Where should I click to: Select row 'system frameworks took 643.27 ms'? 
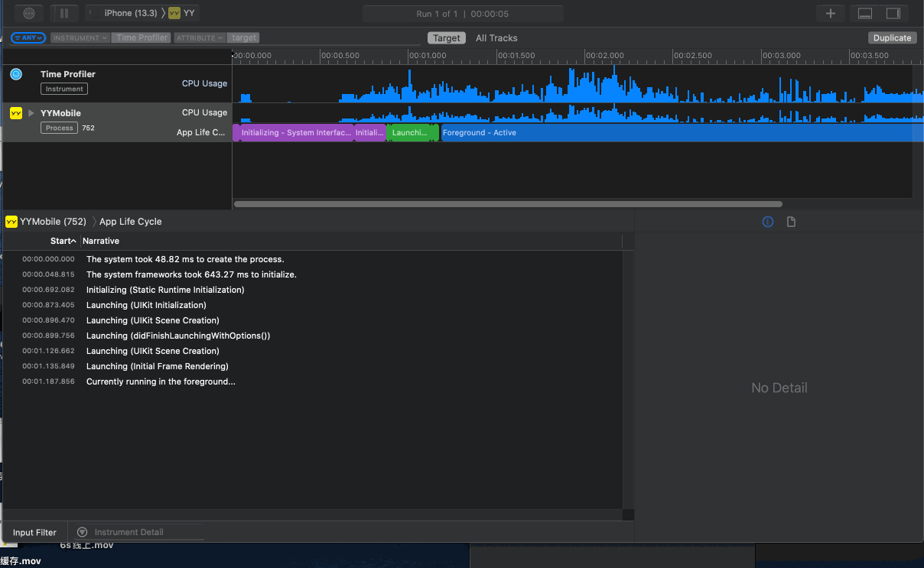click(314, 274)
